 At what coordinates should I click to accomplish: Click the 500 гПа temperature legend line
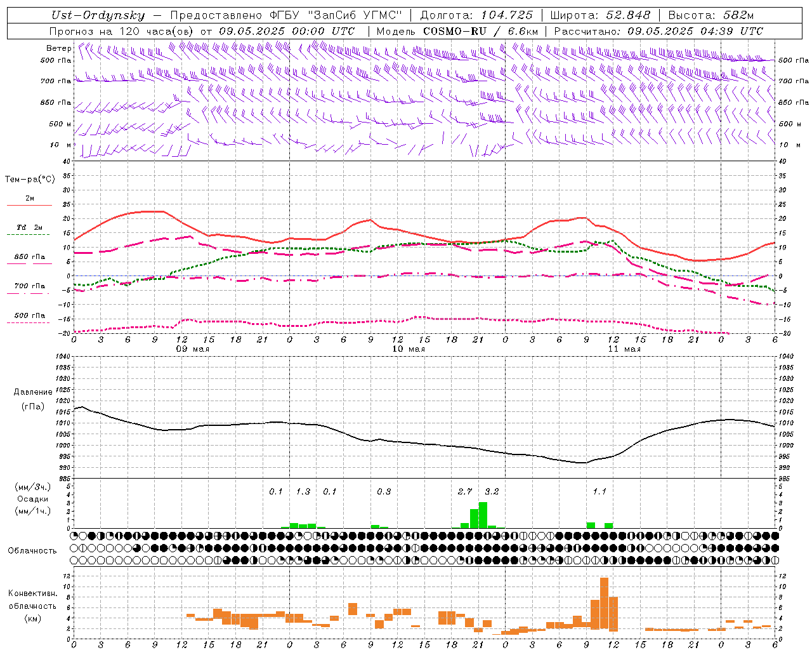pyautogui.click(x=29, y=322)
